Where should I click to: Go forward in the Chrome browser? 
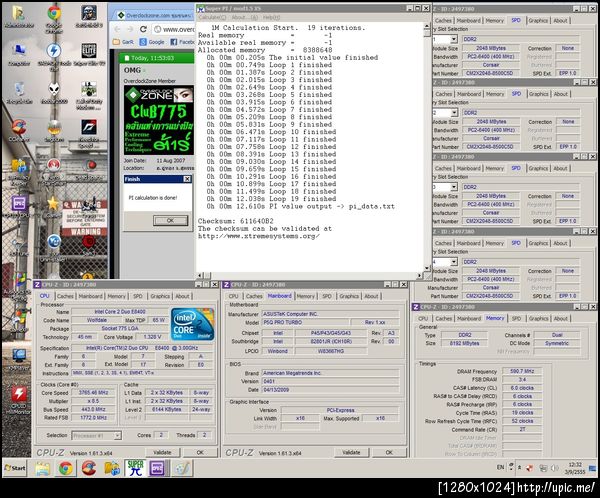(x=130, y=29)
